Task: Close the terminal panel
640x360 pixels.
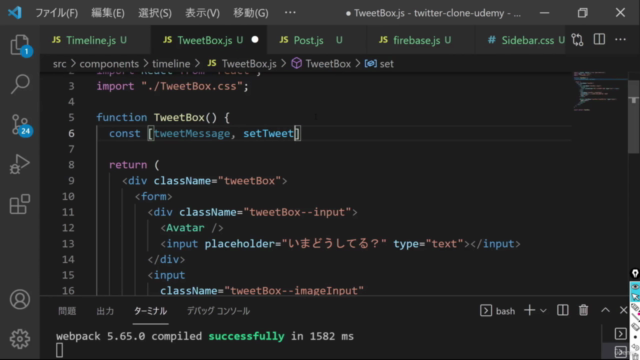Action: coord(623,310)
